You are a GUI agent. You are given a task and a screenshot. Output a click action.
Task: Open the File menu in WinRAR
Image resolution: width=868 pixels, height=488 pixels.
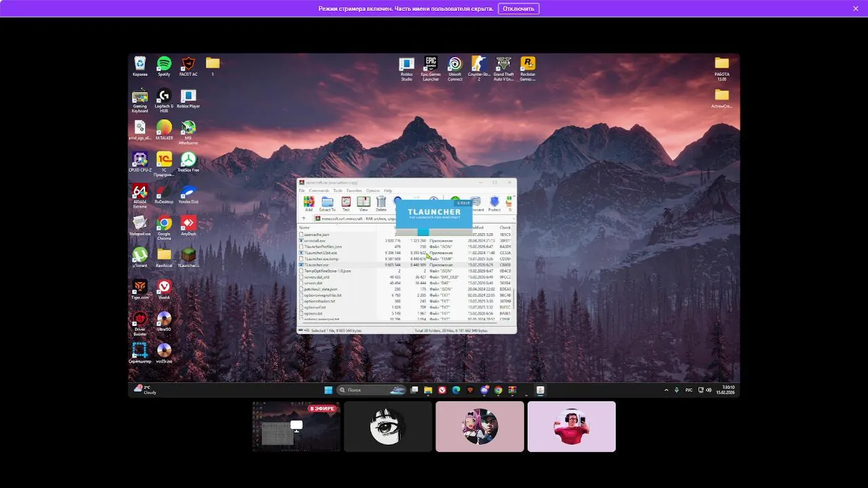pos(302,190)
